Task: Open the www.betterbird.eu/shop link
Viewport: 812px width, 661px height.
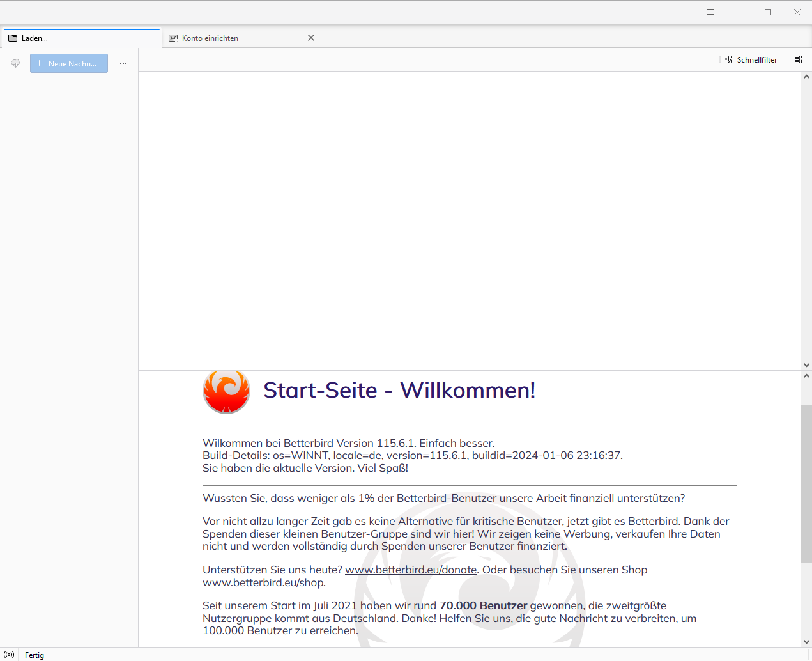Action: pos(263,582)
